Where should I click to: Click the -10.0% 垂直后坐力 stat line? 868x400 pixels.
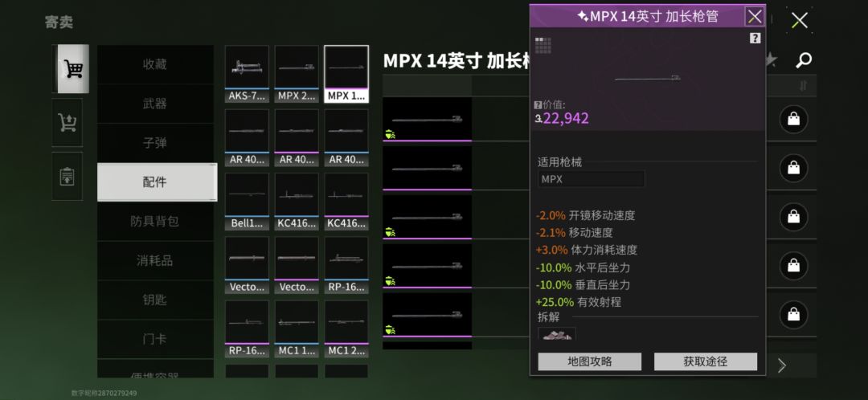pyautogui.click(x=583, y=285)
